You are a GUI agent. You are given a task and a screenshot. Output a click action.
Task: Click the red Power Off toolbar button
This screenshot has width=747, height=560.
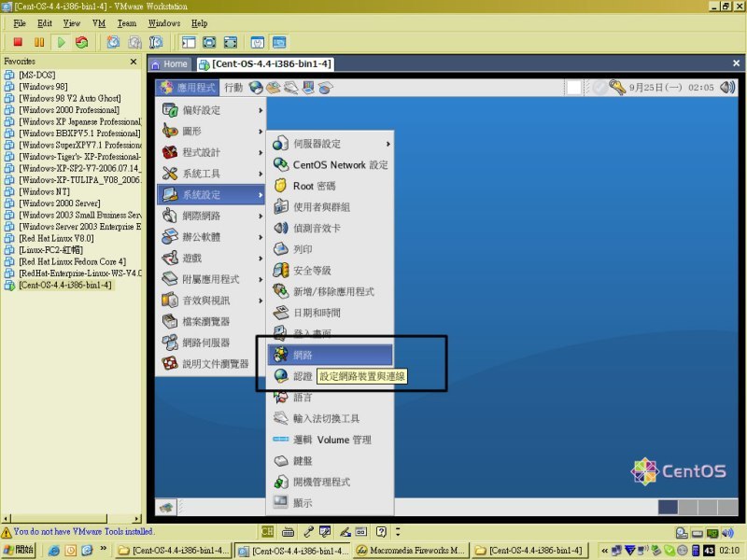pyautogui.click(x=18, y=42)
